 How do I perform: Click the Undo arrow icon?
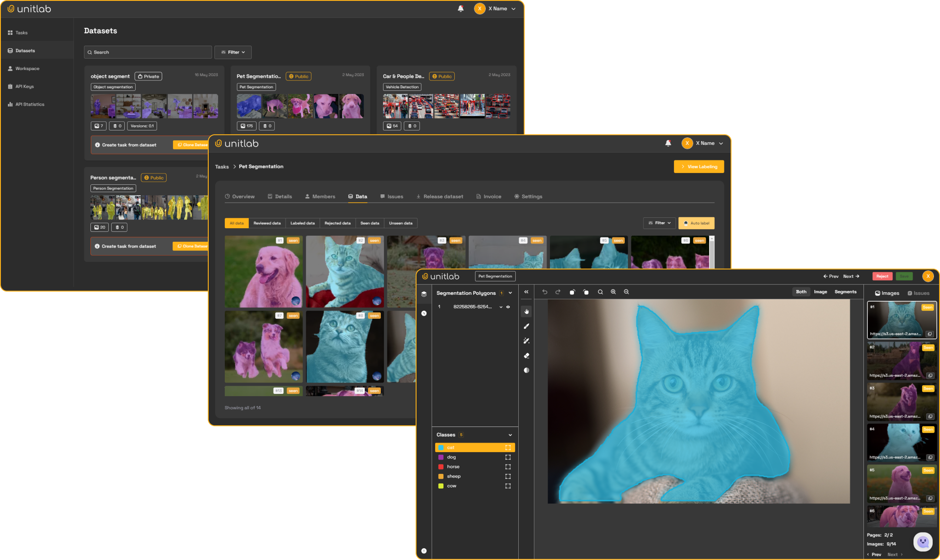(x=545, y=292)
